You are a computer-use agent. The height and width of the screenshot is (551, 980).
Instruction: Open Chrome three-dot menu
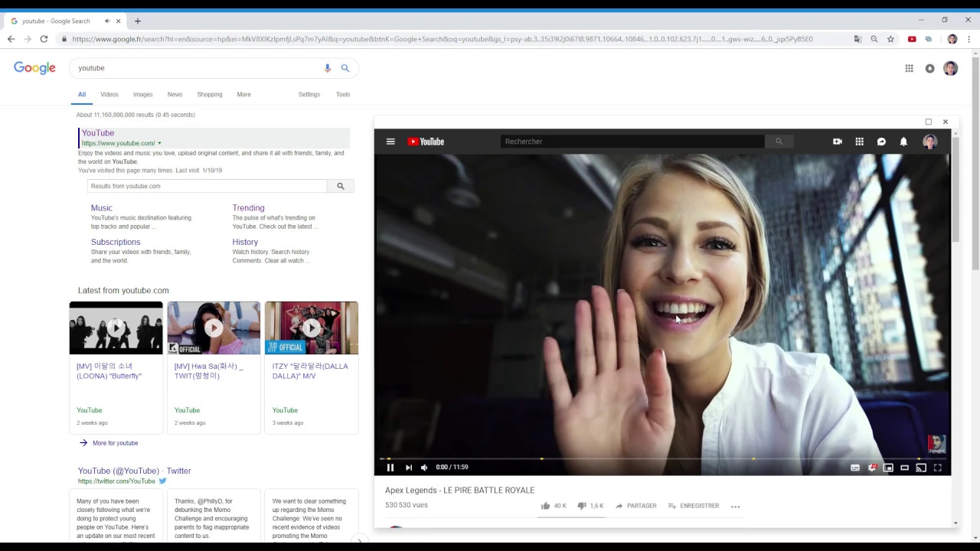coord(969,39)
